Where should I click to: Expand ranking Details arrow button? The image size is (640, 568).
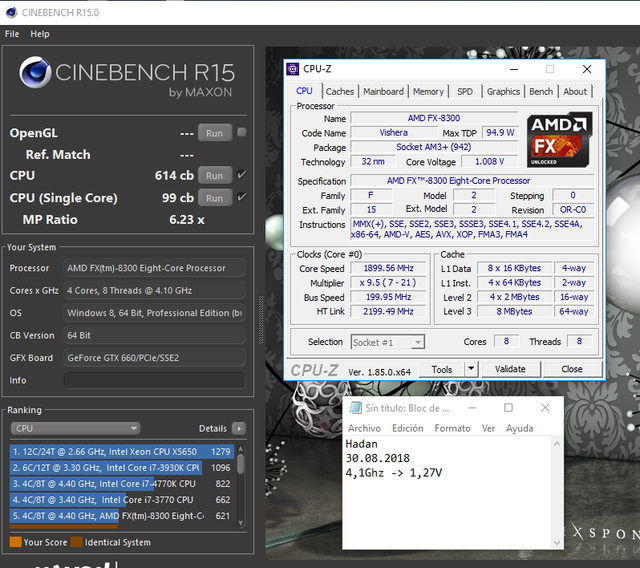239,428
